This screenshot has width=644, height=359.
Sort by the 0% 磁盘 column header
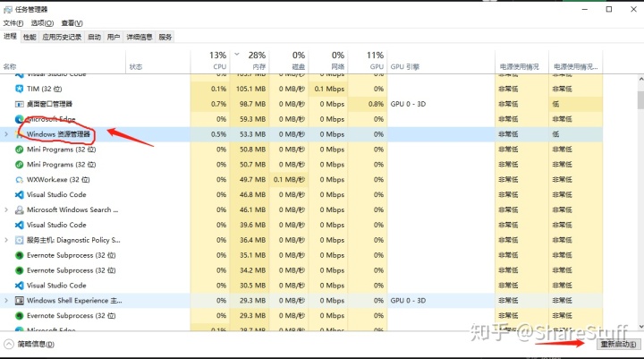pos(289,62)
